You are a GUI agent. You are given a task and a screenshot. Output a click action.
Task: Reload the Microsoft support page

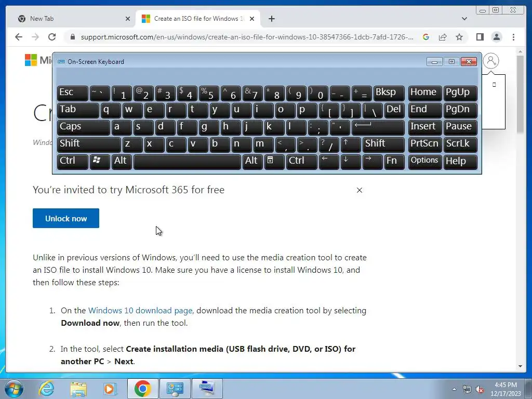(52, 37)
